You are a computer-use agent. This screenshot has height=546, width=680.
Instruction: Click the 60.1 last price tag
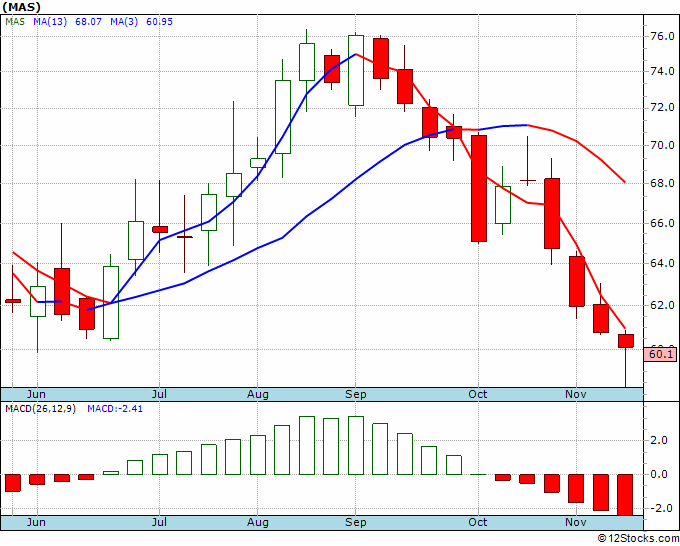coord(661,354)
